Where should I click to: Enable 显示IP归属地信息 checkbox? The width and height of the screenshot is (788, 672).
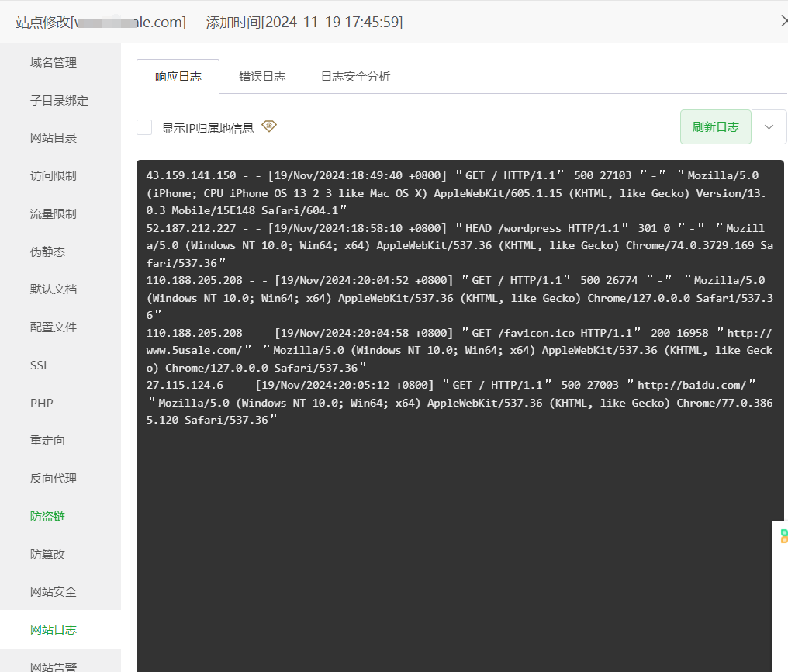click(144, 127)
